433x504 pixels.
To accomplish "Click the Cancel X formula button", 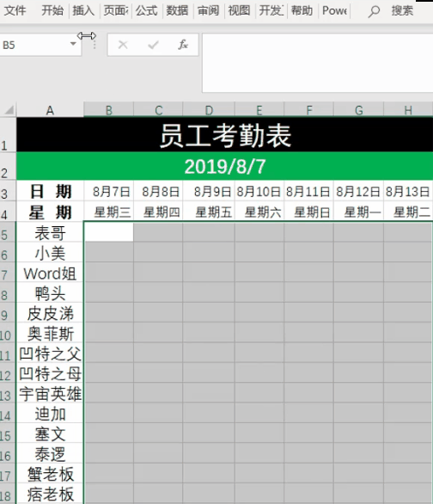I will click(123, 45).
